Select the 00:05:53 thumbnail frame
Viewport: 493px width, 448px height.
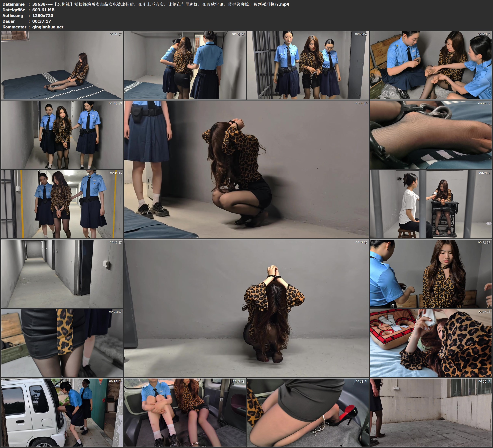(308, 65)
